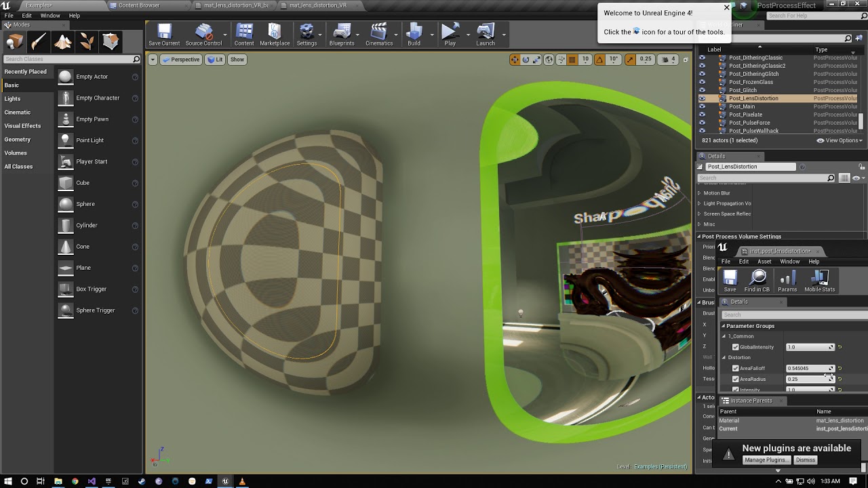The width and height of the screenshot is (868, 488).
Task: Dismiss the new plugins notification
Action: [x=806, y=460]
